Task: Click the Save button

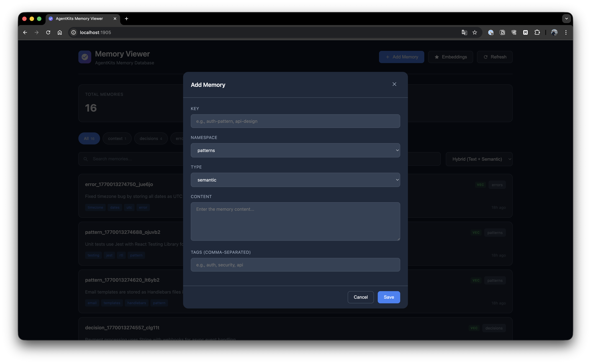Action: (x=389, y=297)
